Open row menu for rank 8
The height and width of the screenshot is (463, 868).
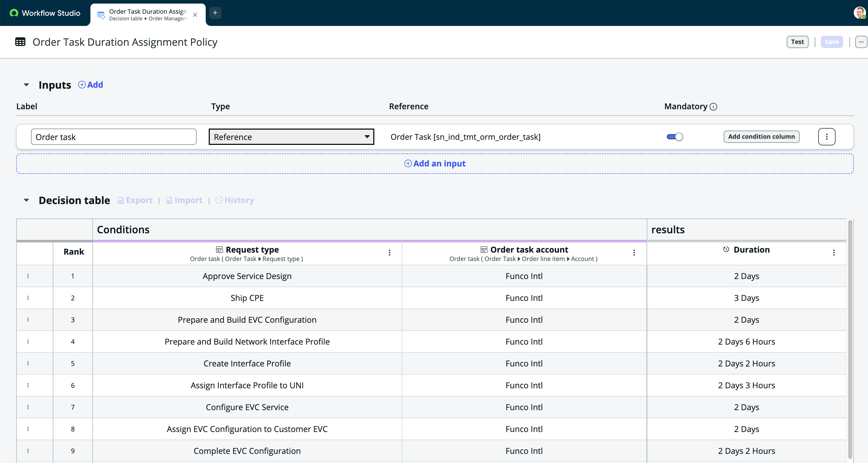point(28,429)
